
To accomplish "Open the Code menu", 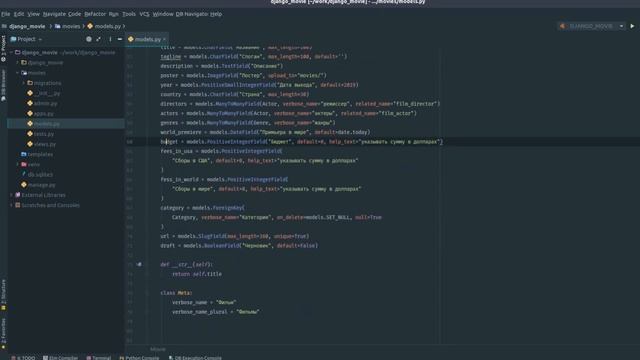I will tap(74, 14).
